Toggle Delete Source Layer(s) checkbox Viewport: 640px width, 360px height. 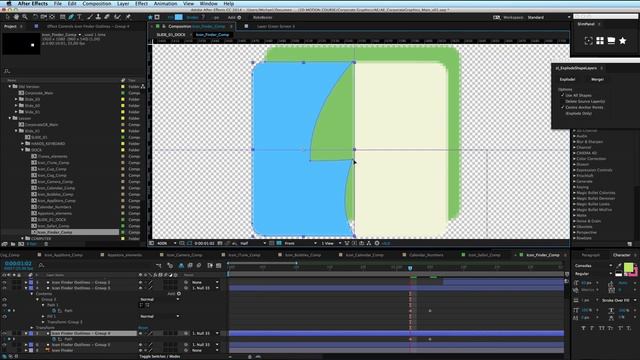562,101
